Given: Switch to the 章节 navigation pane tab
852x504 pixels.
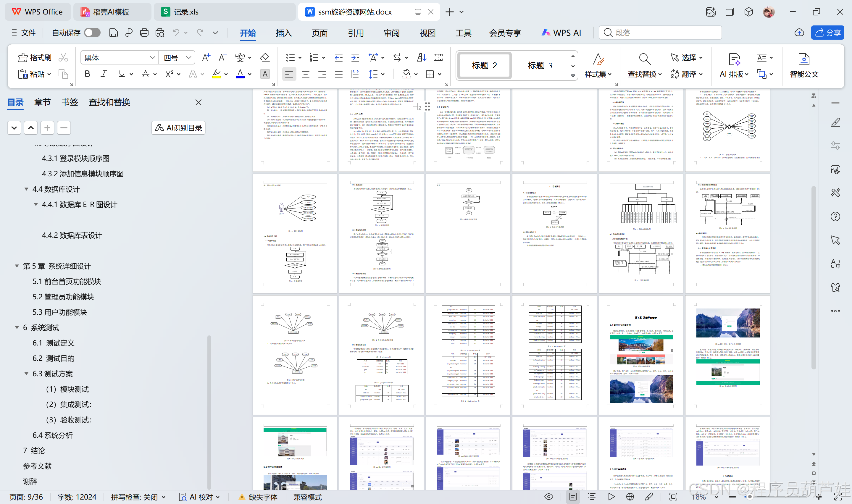Looking at the screenshot, I should [x=42, y=102].
